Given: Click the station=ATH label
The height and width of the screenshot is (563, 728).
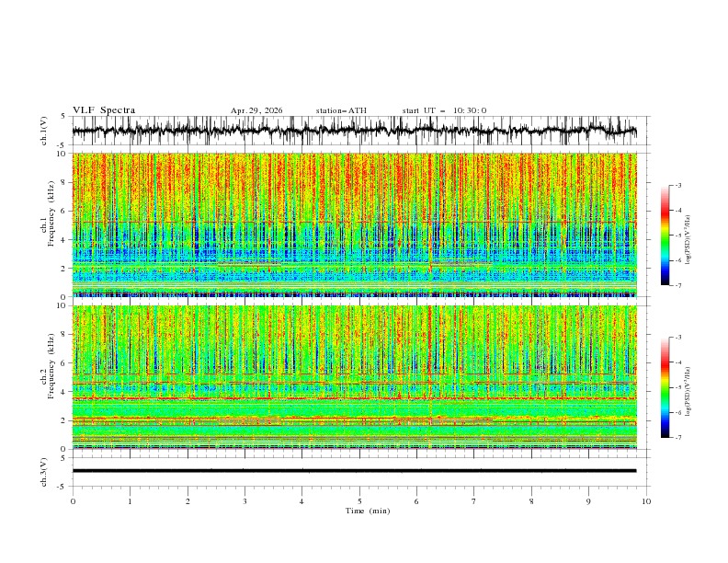Looking at the screenshot, I should [x=341, y=110].
